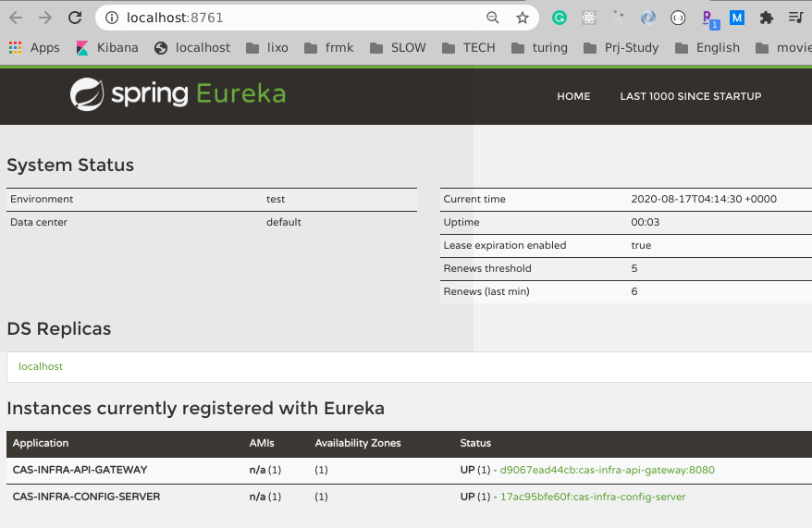Open the zoom magnifier icon in address bar
Screen dimensions: 812x528
coord(493,18)
